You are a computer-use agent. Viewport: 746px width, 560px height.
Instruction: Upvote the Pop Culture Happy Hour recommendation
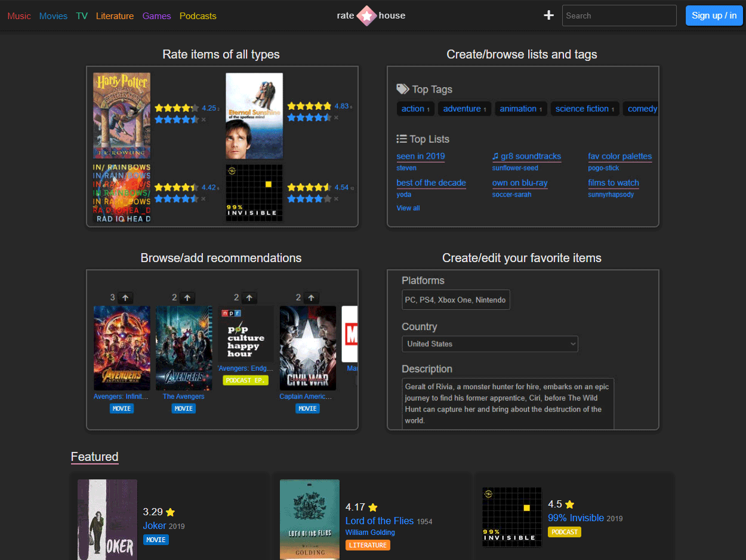pyautogui.click(x=249, y=297)
